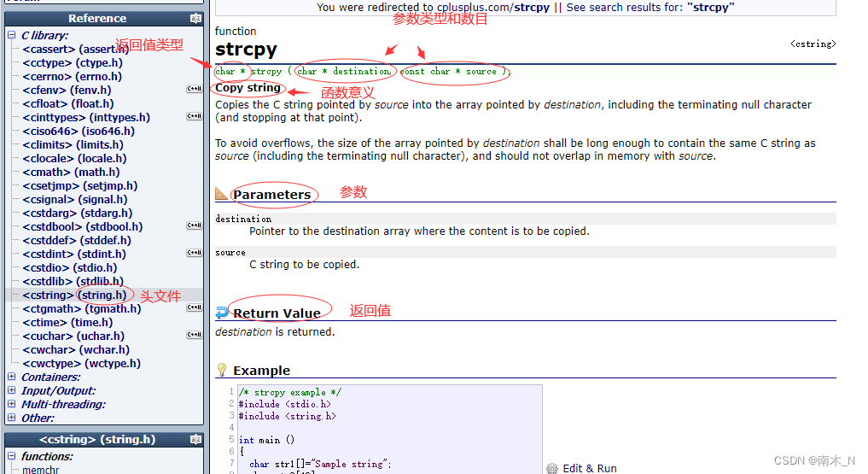
Task: Click the Reference panel header icon
Action: click(195, 18)
